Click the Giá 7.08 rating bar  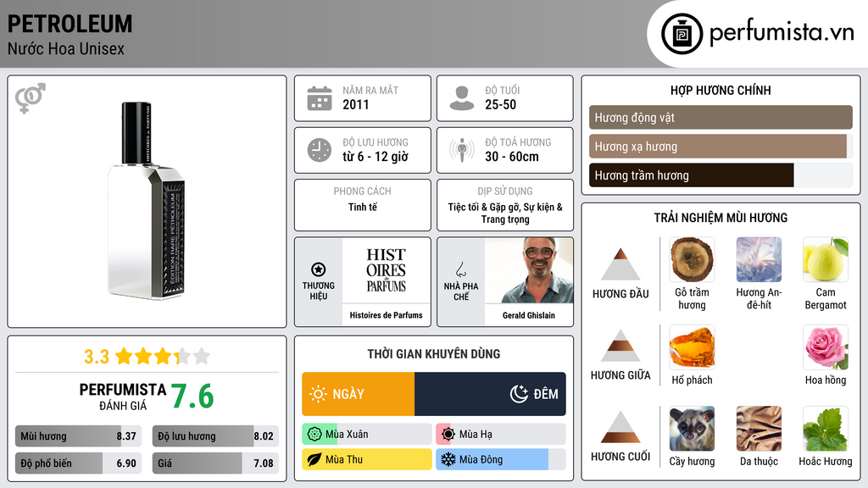click(x=215, y=463)
